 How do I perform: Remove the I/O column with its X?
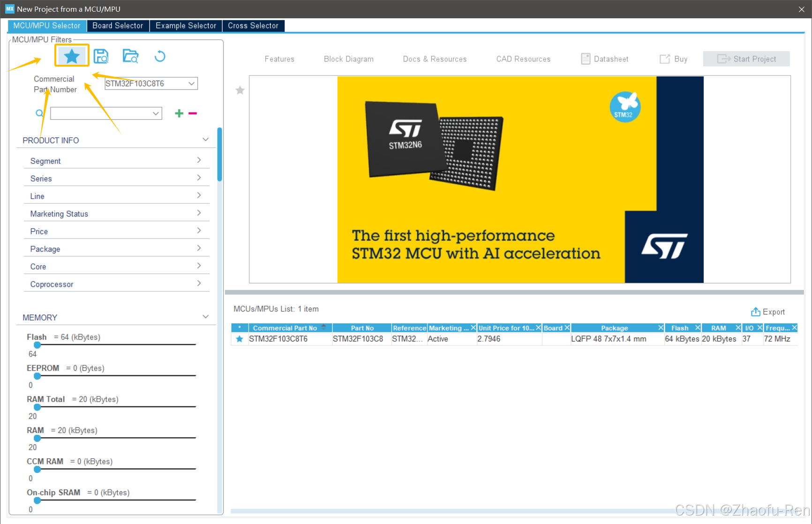click(x=759, y=327)
